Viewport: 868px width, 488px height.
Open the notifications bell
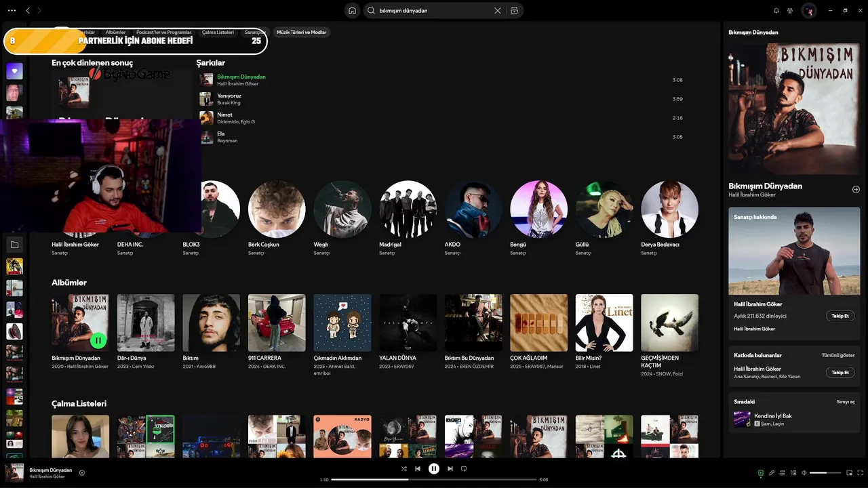point(776,11)
